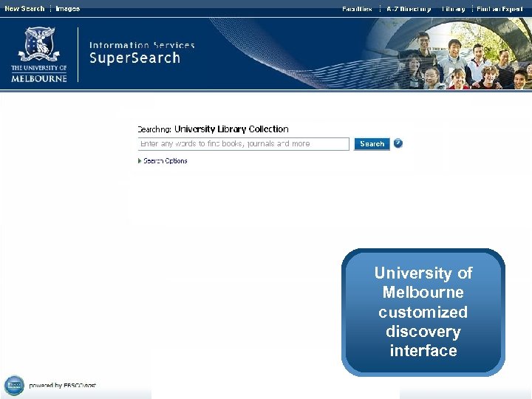Click the blue Search button
Viewport: 532px width, 399px height.
372,144
